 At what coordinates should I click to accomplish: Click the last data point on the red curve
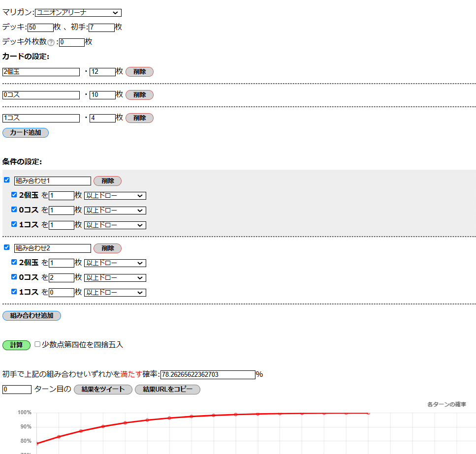pos(368,413)
